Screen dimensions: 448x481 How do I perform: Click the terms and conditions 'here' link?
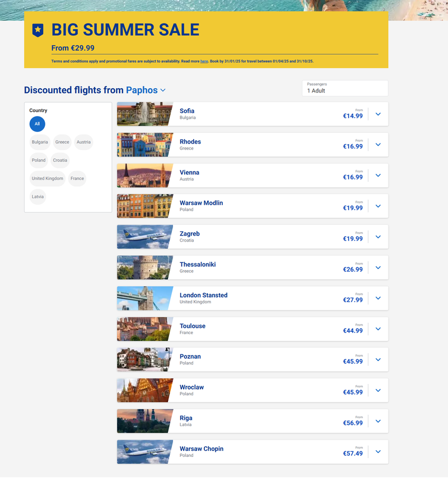coord(204,61)
